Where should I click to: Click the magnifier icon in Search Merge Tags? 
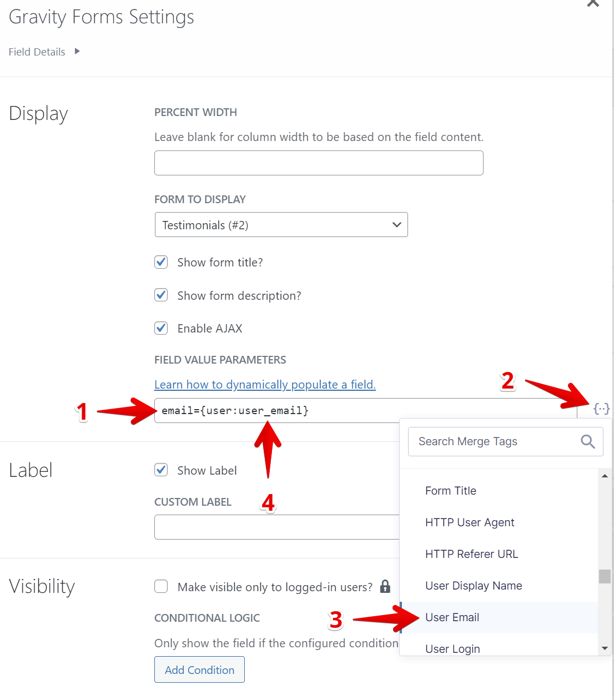[588, 441]
